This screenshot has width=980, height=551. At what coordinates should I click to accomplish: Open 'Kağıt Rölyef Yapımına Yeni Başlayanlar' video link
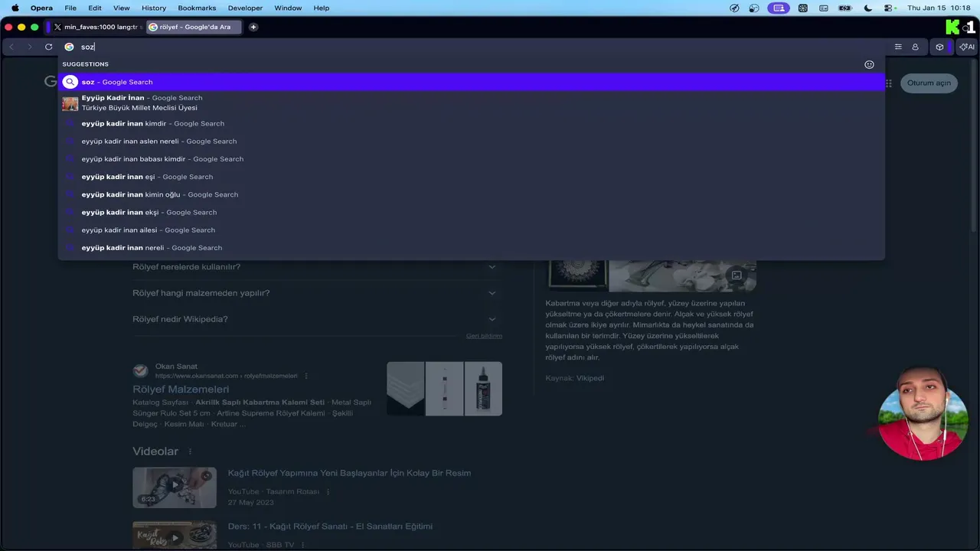point(349,473)
